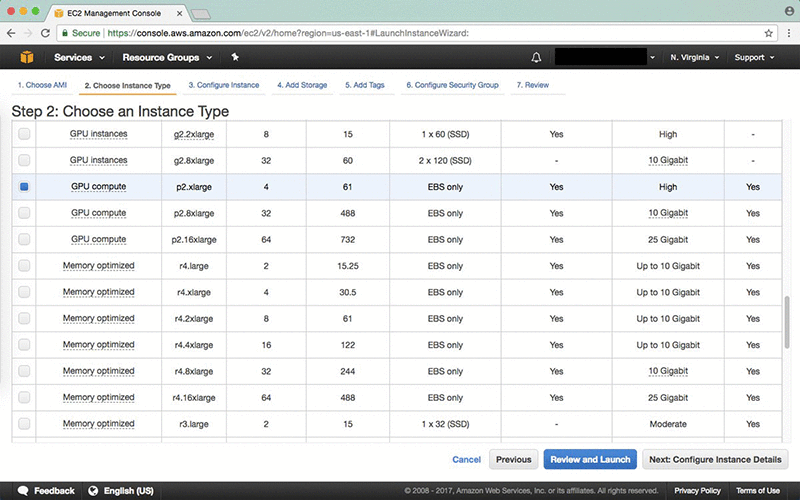800x500 pixels.
Task: Select the r4.4xlarge instance checkbox
Action: (24, 345)
